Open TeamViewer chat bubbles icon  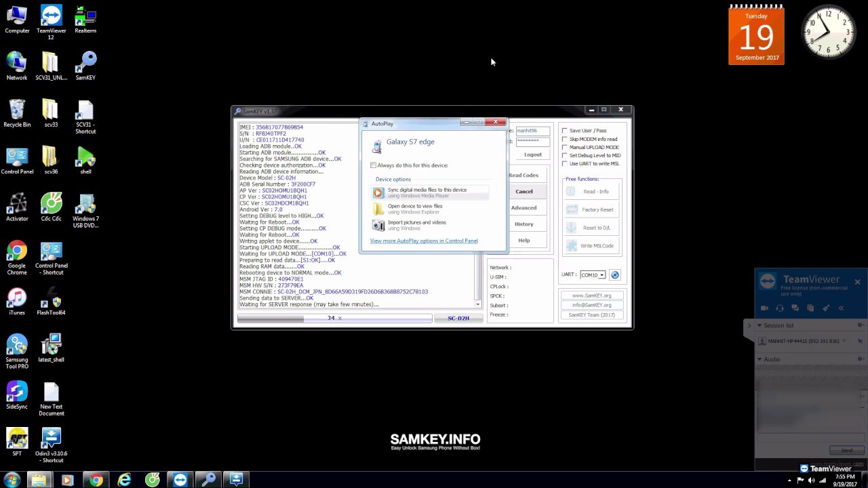coord(795,308)
